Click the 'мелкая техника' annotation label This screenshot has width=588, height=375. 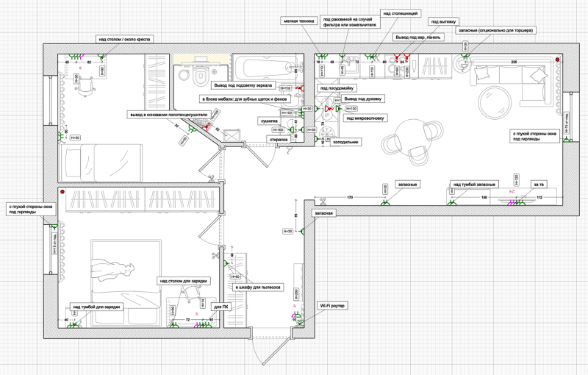(299, 21)
